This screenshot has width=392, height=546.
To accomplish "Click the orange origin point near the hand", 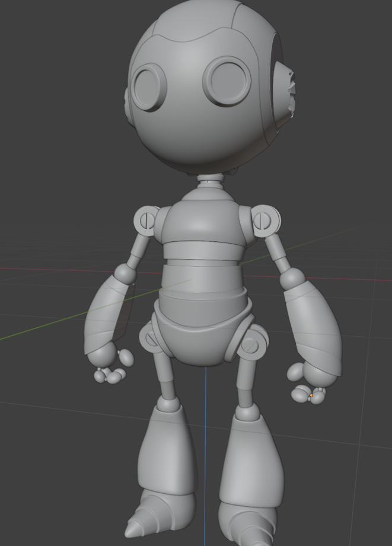I will tap(311, 395).
